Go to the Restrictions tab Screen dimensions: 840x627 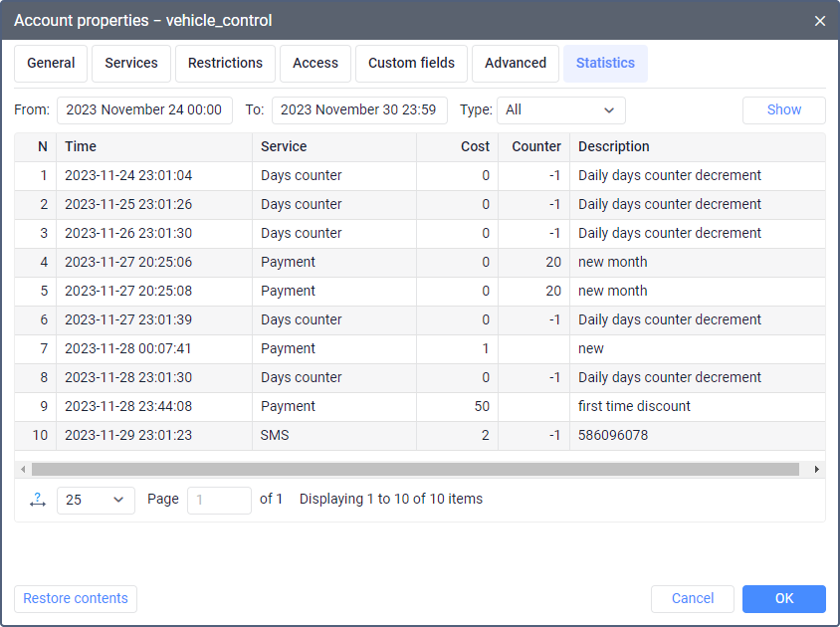pyautogui.click(x=226, y=63)
